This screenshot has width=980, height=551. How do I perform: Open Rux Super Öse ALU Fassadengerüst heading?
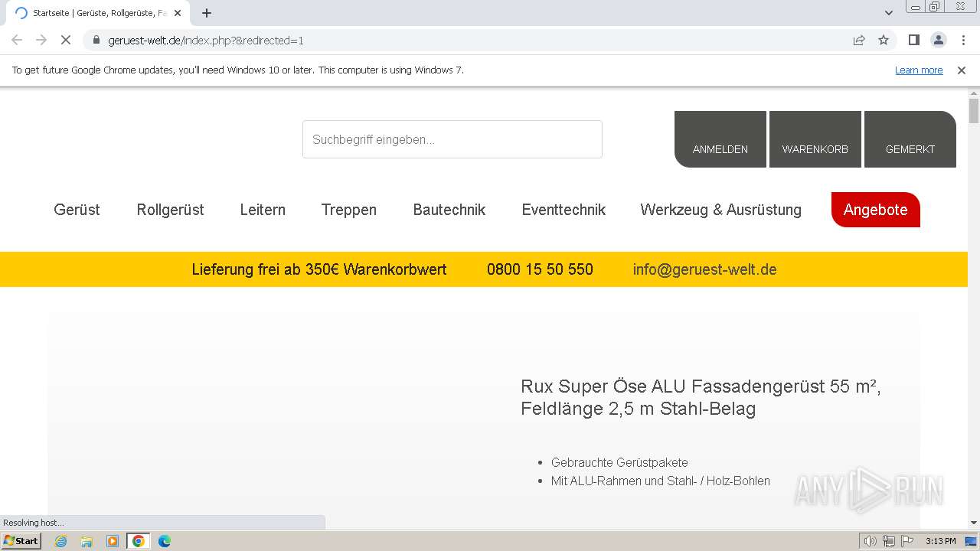(701, 397)
